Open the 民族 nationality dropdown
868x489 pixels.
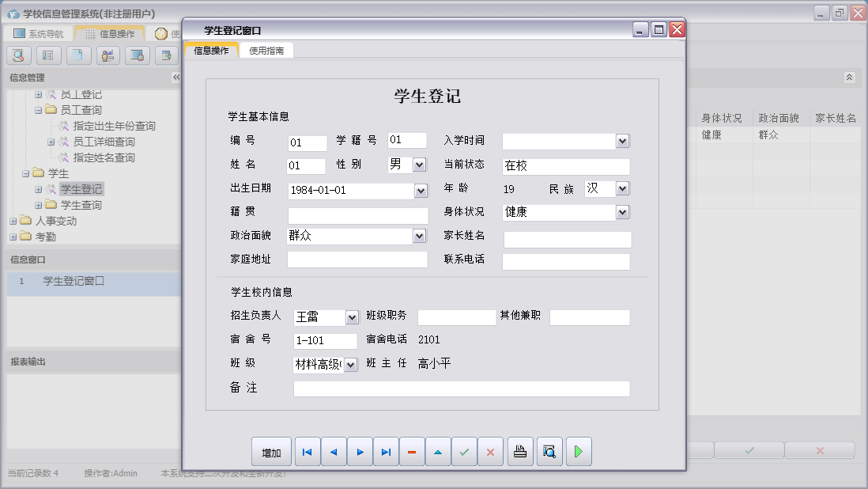click(621, 188)
